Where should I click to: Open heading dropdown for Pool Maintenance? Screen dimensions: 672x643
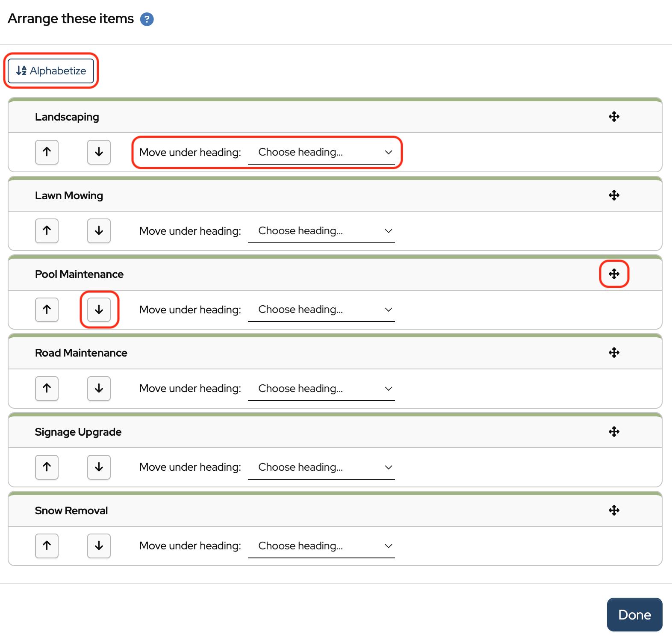(x=321, y=310)
